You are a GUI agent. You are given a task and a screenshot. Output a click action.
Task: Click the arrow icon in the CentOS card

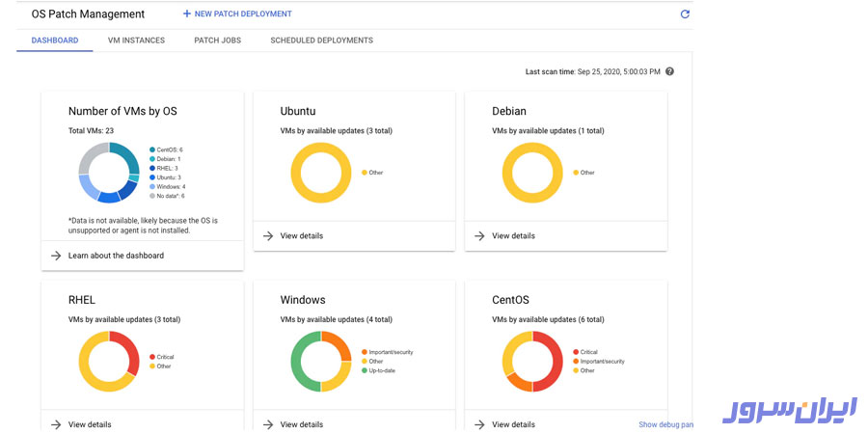click(x=480, y=424)
